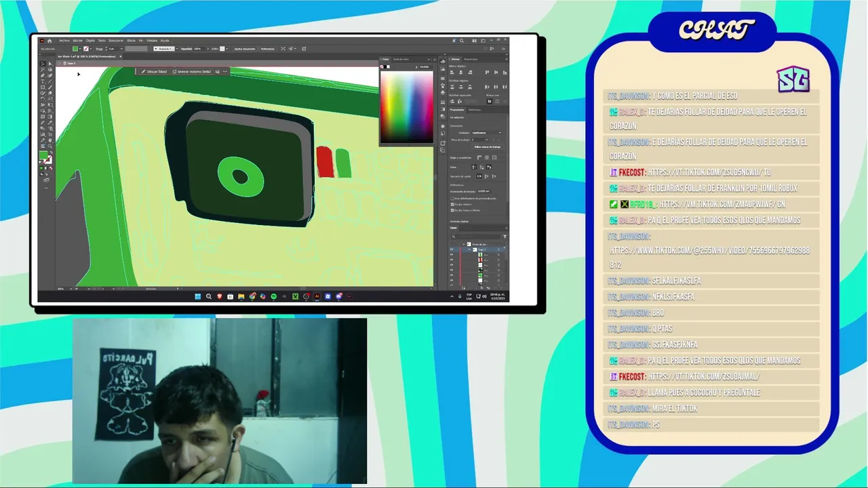This screenshot has width=868, height=488.
Task: Click 'Ajustar documento' button
Action: pyautogui.click(x=244, y=49)
